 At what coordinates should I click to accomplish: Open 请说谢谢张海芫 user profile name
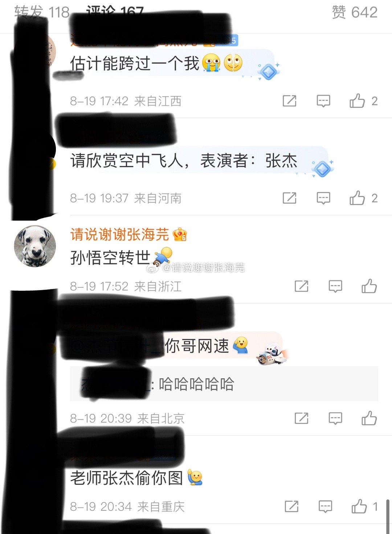pos(120,235)
